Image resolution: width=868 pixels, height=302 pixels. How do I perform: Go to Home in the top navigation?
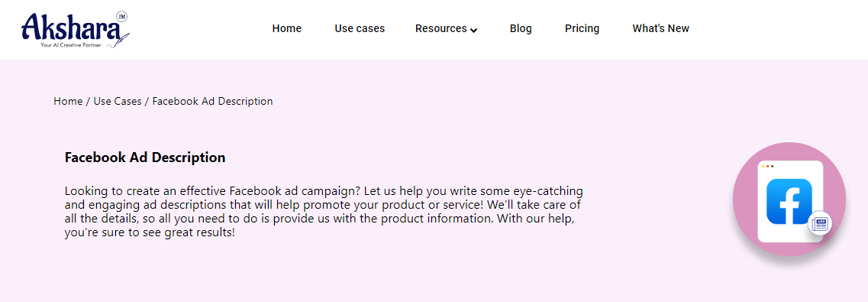pyautogui.click(x=287, y=28)
